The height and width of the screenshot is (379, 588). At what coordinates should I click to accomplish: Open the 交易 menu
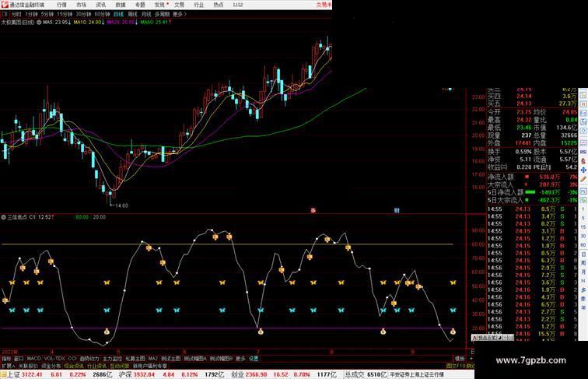point(179,5)
